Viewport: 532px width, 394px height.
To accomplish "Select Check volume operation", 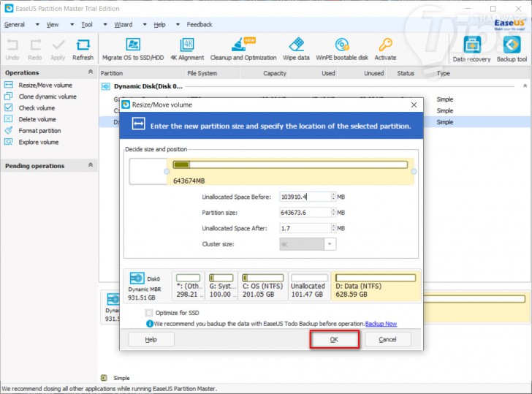I will [37, 108].
